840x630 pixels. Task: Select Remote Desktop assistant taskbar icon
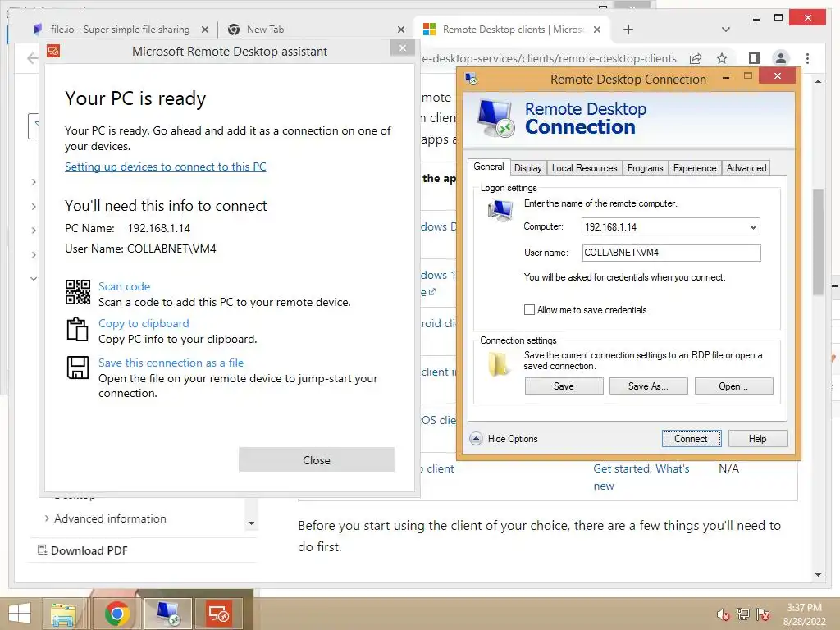(219, 614)
